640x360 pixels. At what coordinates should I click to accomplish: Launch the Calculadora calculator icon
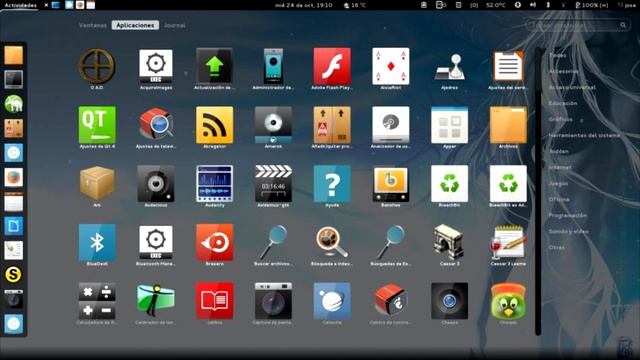click(97, 301)
